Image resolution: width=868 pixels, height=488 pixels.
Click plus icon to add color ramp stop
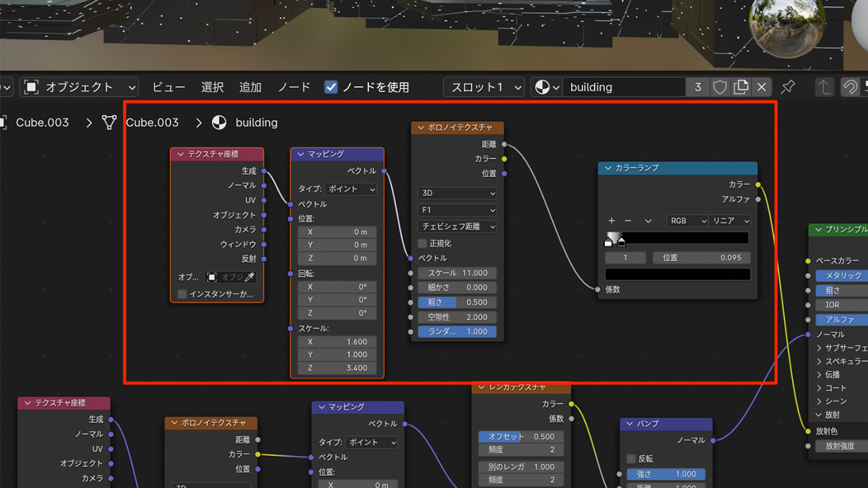[612, 221]
